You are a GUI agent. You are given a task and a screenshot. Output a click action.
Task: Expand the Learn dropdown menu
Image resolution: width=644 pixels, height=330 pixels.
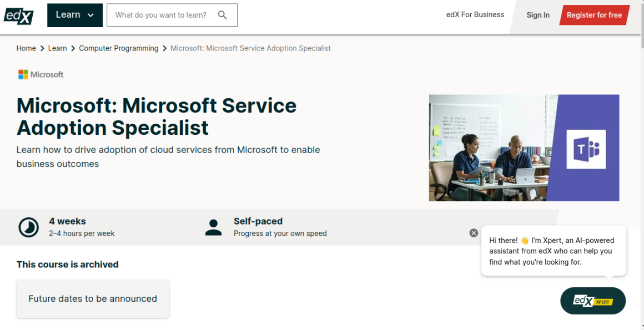pos(75,15)
